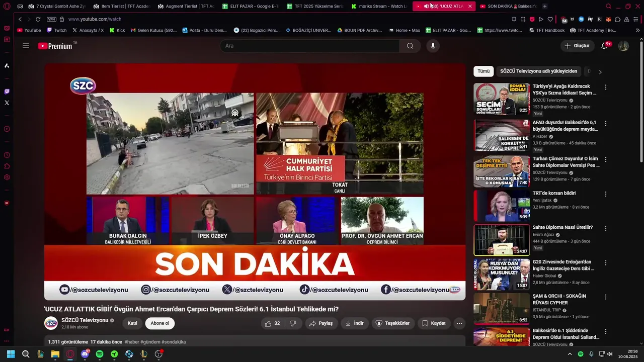Open the Shazam extension icon

click(x=581, y=19)
